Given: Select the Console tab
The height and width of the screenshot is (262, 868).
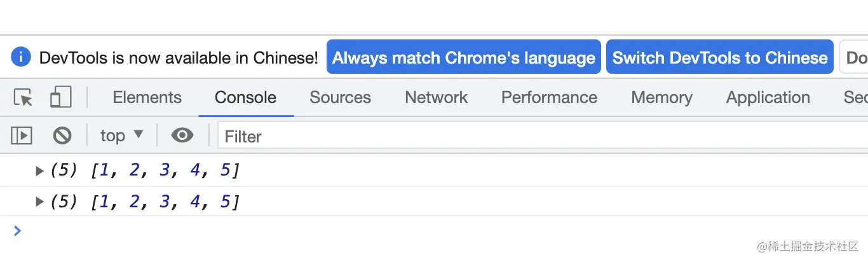Looking at the screenshot, I should (x=245, y=97).
